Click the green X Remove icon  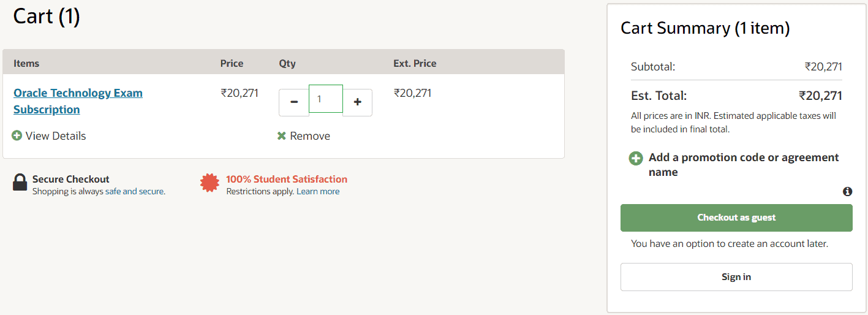[x=282, y=136]
